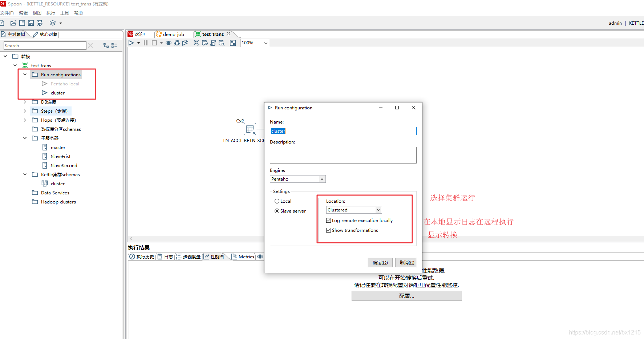Click the open file icon
The image size is (644, 339).
[13, 23]
